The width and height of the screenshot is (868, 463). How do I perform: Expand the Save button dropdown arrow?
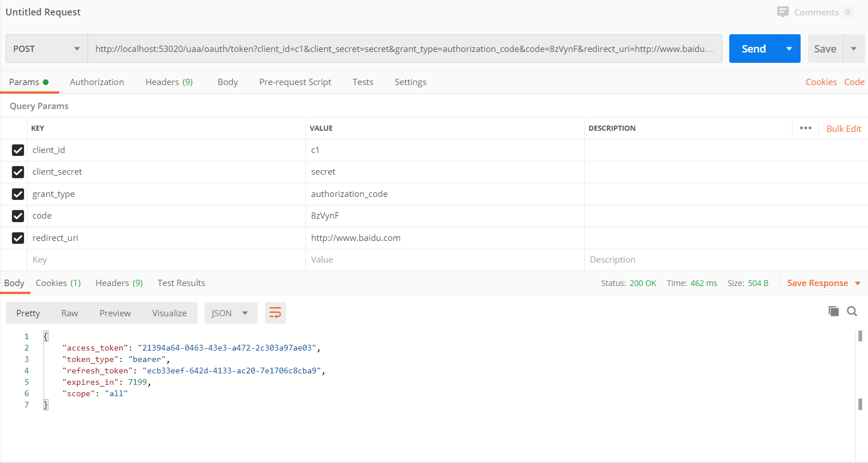tap(854, 49)
